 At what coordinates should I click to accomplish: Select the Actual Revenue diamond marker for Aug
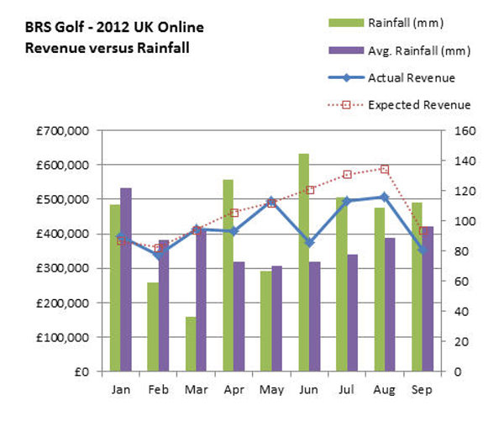(x=385, y=197)
